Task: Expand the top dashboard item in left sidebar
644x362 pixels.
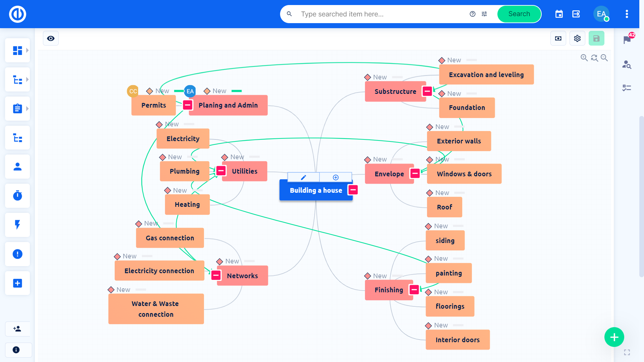Action: click(27, 50)
